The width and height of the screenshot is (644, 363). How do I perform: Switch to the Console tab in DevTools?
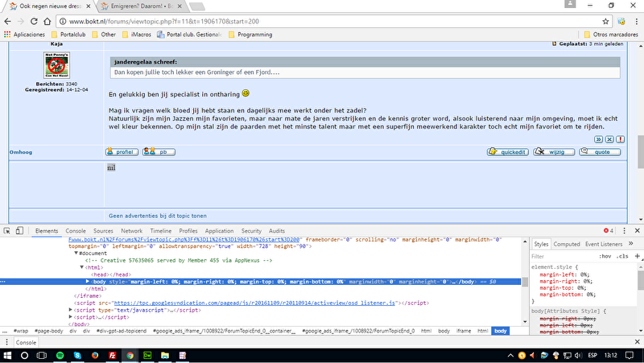click(76, 231)
